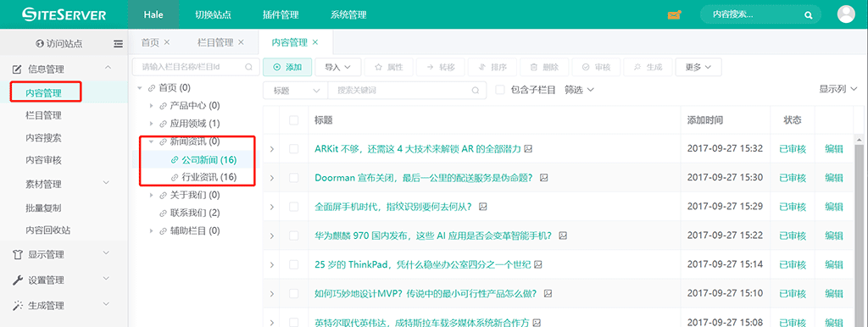Expand the 辅助栏目 tree node
This screenshot has width=868, height=327.
pos(152,230)
